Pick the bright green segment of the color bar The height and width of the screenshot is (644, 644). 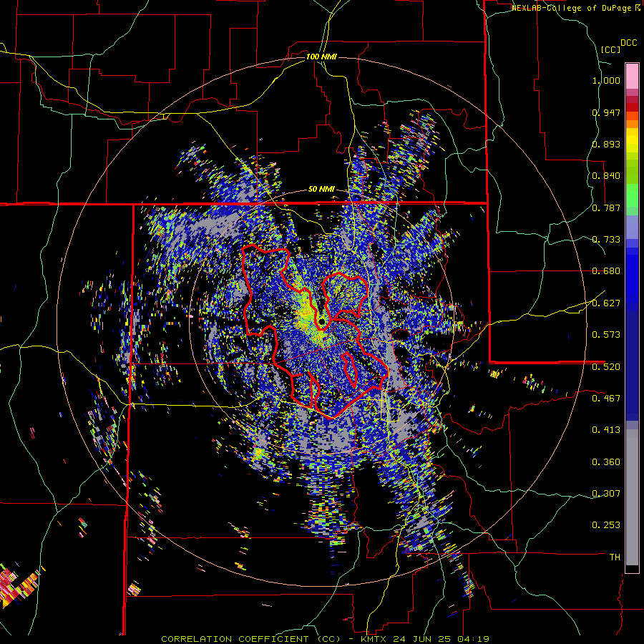(x=632, y=195)
